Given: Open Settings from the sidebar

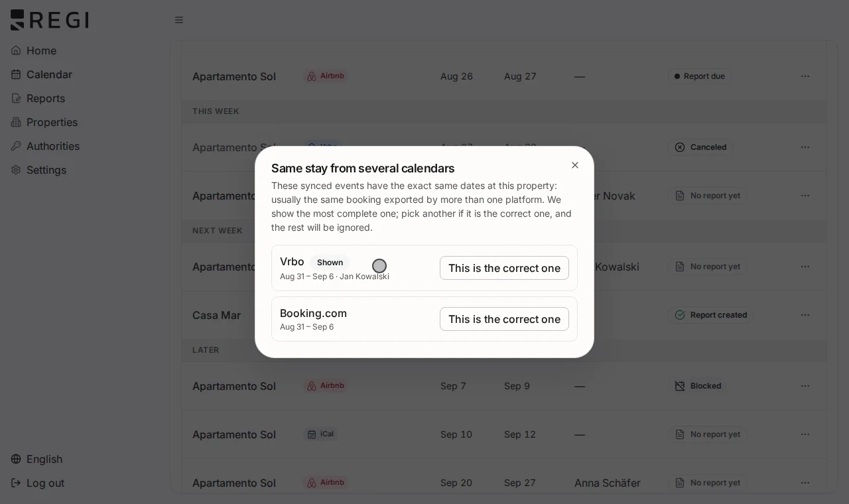Looking at the screenshot, I should (46, 170).
